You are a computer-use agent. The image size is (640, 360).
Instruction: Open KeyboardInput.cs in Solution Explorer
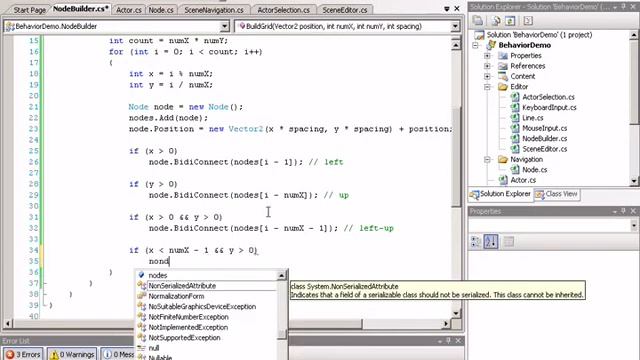549,107
